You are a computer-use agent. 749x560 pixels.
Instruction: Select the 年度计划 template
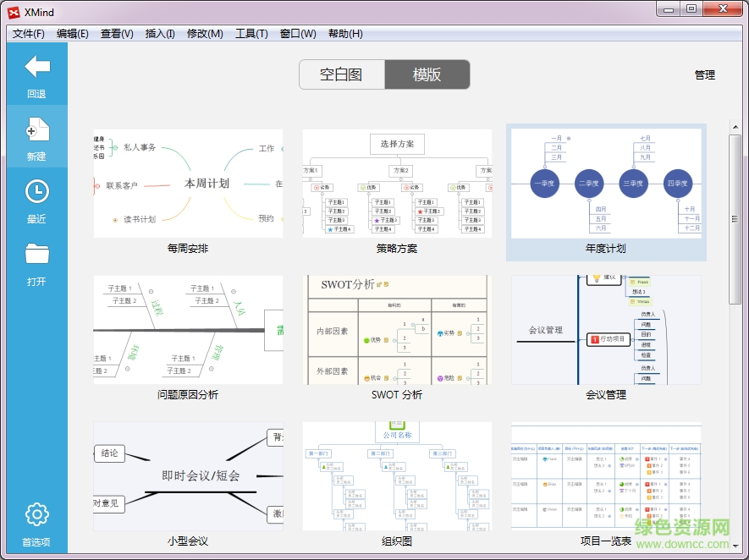(x=606, y=182)
